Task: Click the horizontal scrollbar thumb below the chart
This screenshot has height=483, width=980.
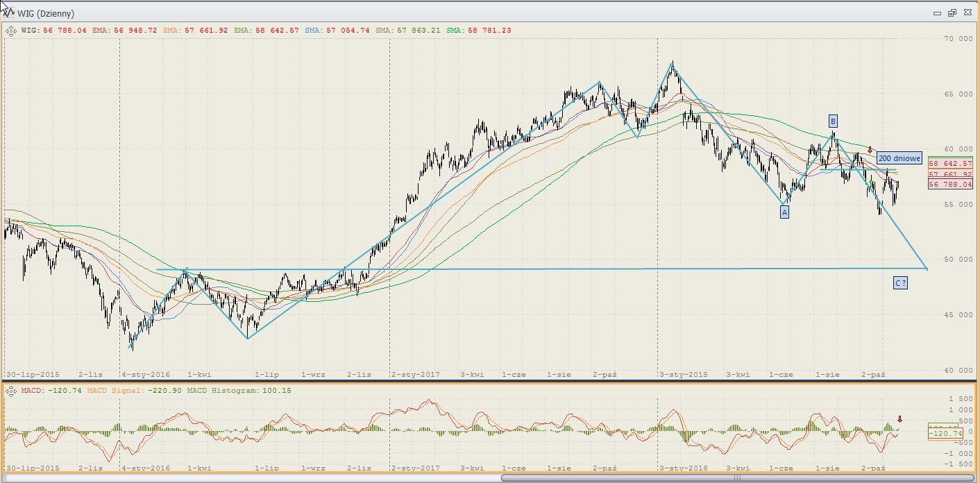Action: pyautogui.click(x=739, y=477)
